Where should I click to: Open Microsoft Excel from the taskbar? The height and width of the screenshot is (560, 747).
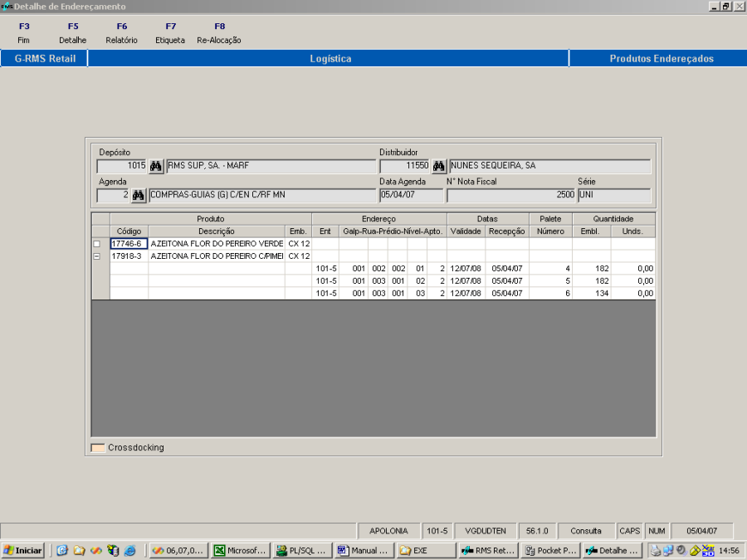[x=240, y=550]
